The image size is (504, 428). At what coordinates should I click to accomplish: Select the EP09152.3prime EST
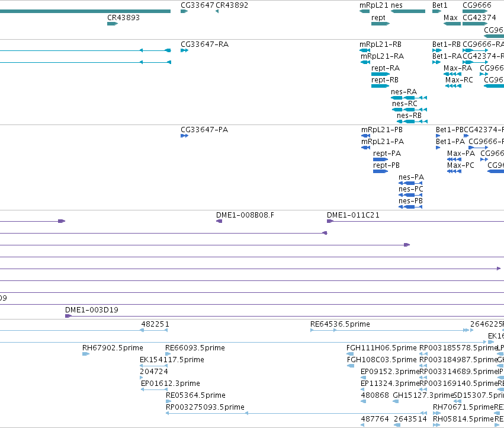tap(362, 378)
